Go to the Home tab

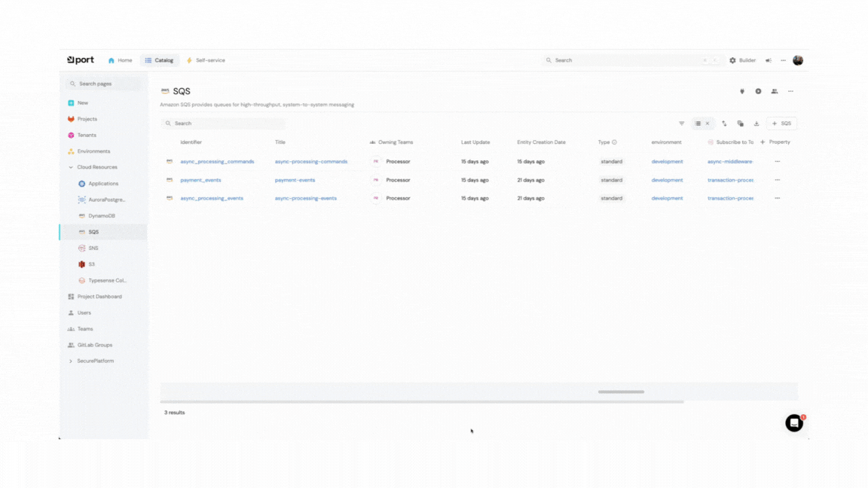coord(120,60)
